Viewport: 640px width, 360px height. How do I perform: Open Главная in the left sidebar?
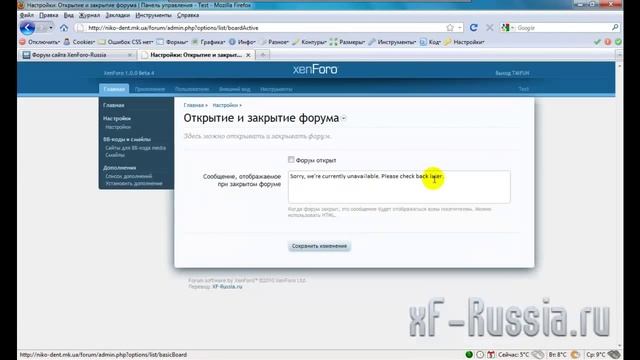[x=113, y=105]
